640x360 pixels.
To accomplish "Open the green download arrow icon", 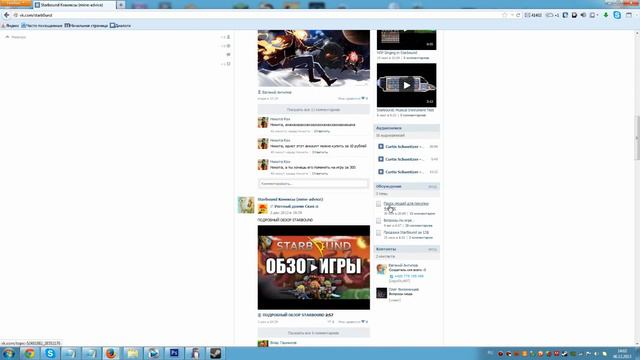I will (606, 15).
